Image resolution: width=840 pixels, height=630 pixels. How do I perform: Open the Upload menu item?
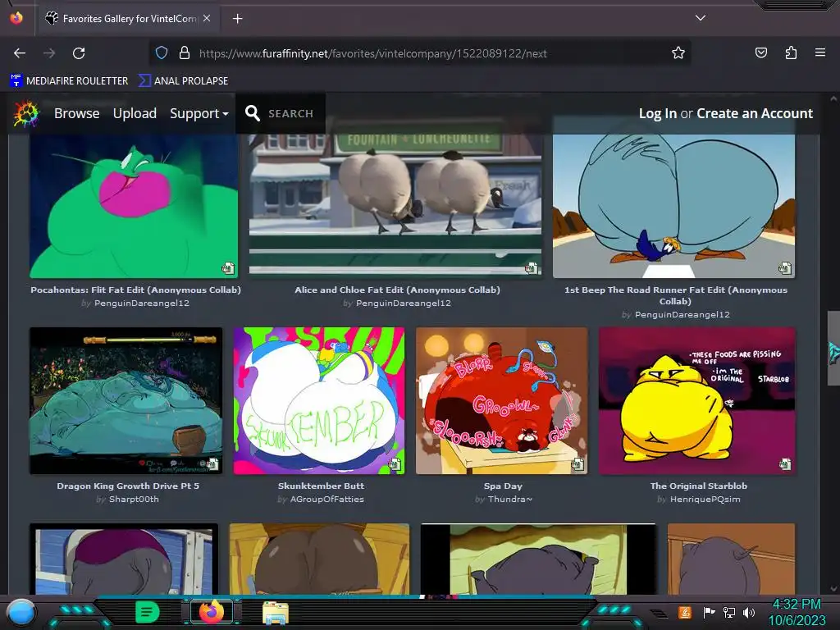(135, 113)
